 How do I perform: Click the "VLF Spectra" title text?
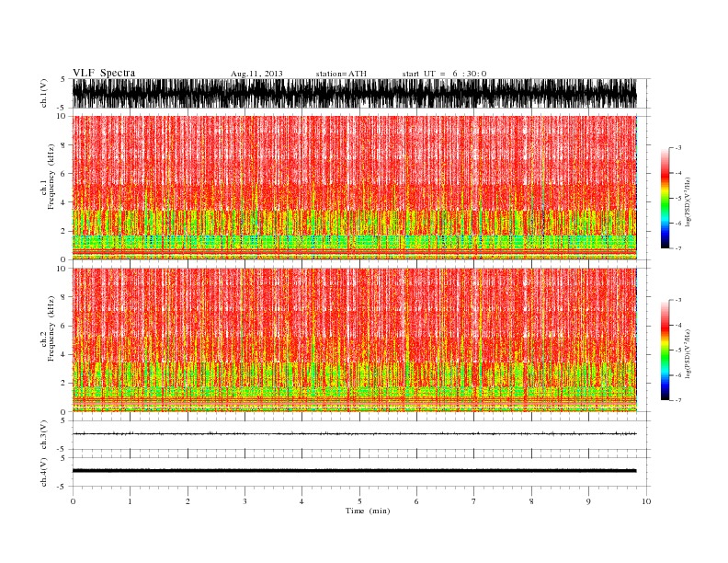[104, 73]
